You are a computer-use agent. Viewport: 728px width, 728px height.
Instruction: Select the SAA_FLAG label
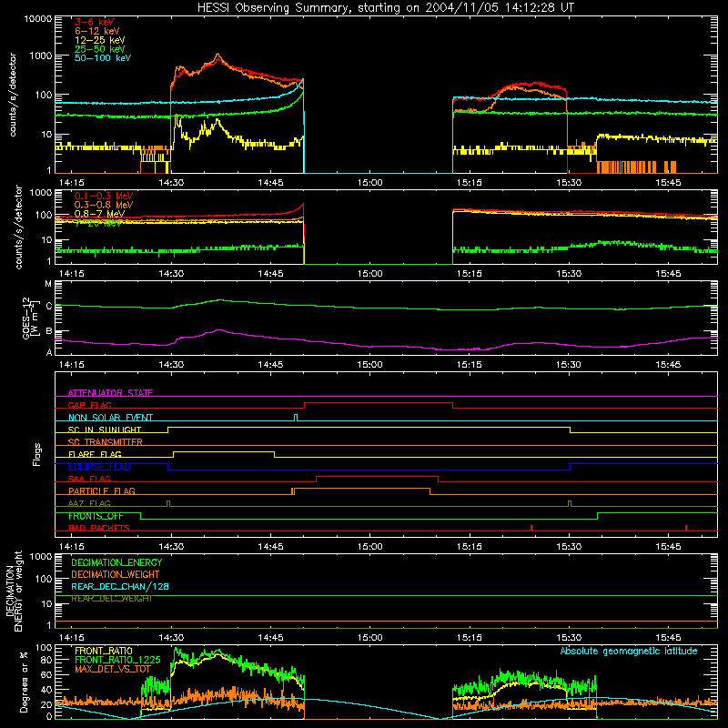coord(89,479)
